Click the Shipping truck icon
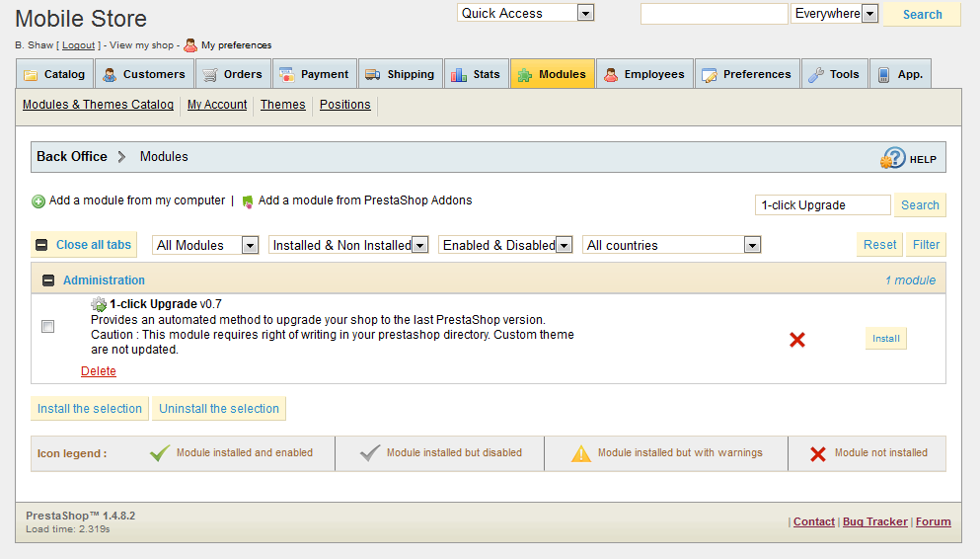 (x=373, y=75)
